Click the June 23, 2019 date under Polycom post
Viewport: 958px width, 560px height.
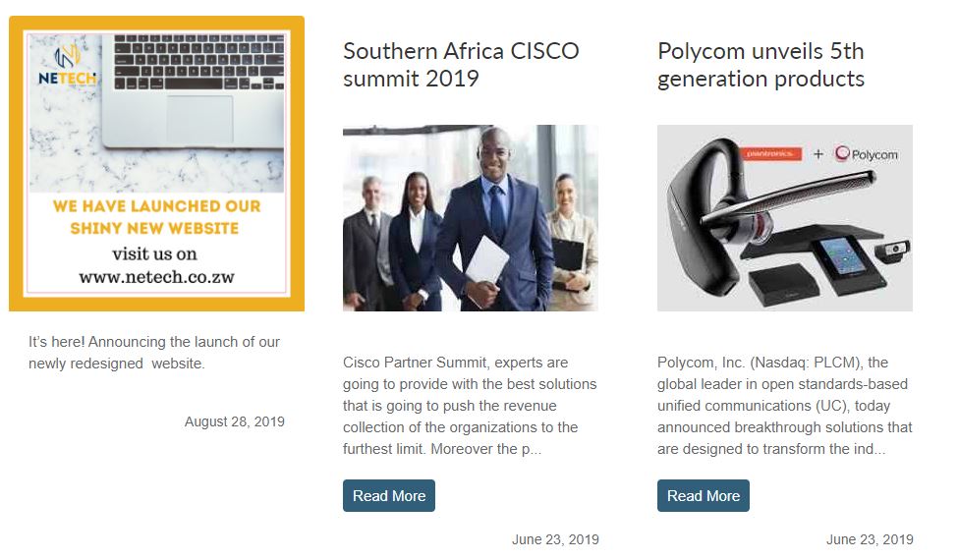(x=869, y=539)
